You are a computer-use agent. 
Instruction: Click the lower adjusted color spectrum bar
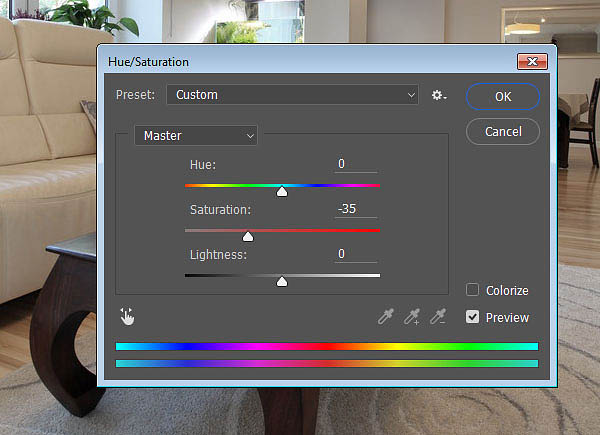327,363
